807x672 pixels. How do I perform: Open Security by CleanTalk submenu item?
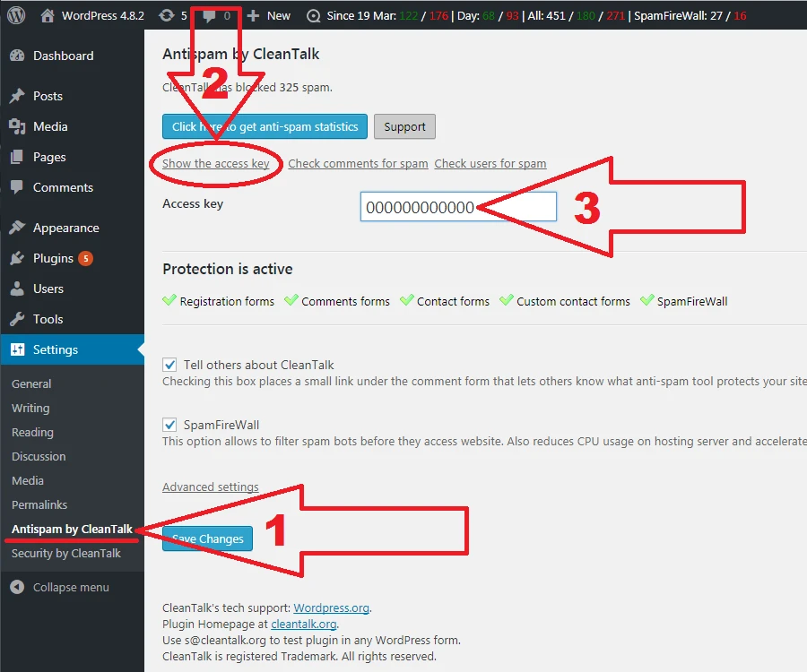click(x=66, y=553)
